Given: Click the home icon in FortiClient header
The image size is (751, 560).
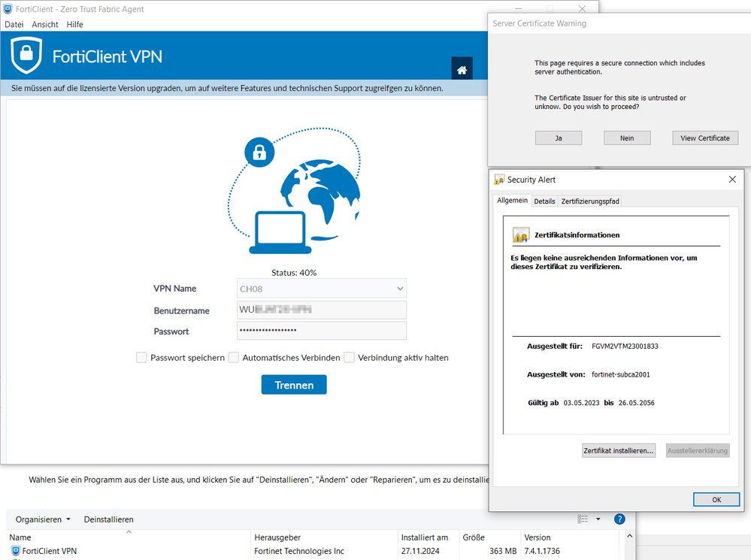Looking at the screenshot, I should (462, 70).
